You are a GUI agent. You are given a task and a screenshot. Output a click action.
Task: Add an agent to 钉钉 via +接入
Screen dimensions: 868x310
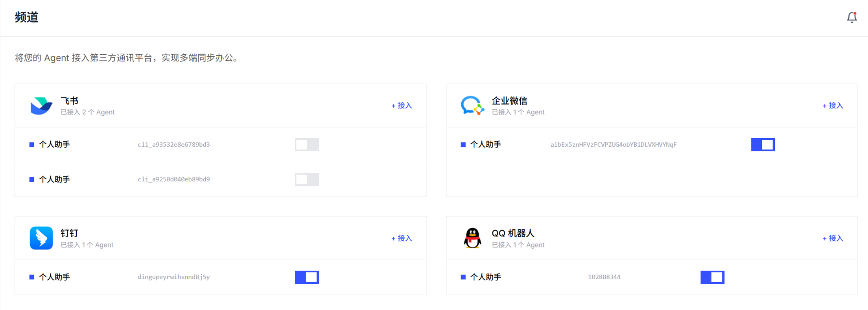point(402,238)
